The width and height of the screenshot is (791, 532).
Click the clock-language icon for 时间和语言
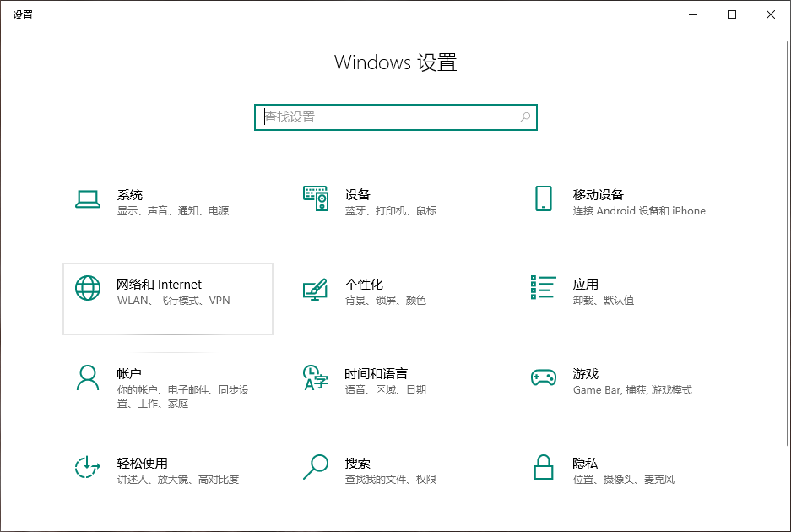315,377
